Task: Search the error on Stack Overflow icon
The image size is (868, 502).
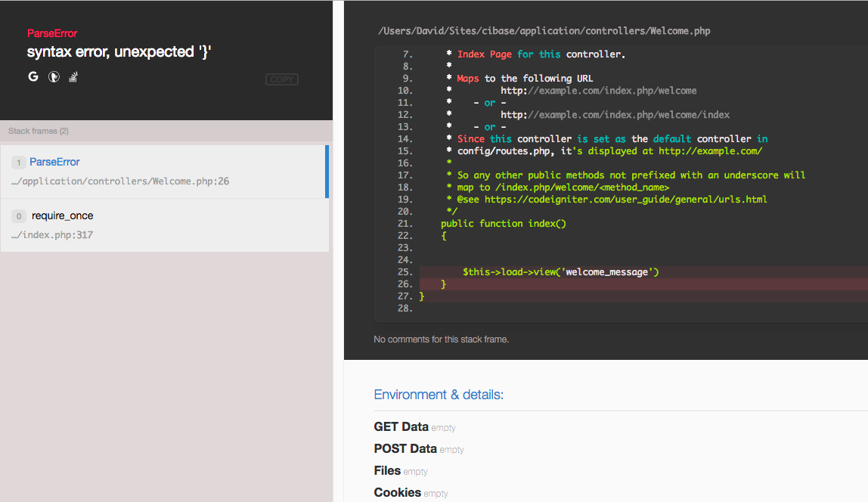Action: tap(73, 77)
